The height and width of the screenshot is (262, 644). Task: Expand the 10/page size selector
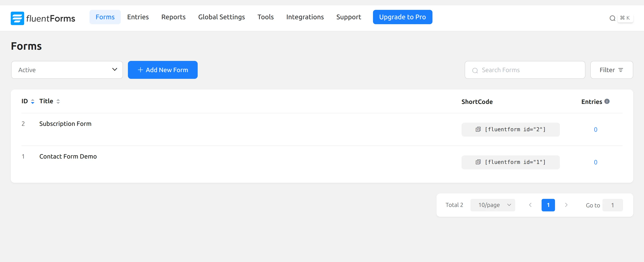click(x=492, y=205)
